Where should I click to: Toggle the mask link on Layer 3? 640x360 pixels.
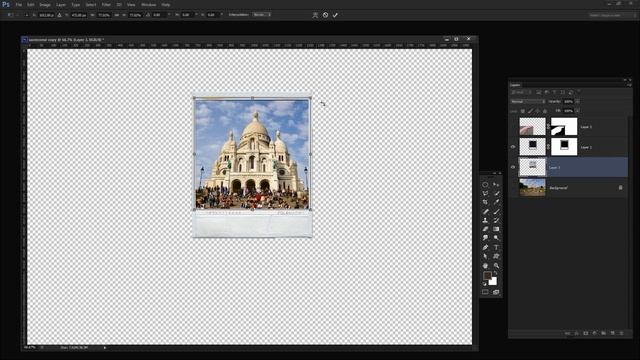pyautogui.click(x=548, y=127)
